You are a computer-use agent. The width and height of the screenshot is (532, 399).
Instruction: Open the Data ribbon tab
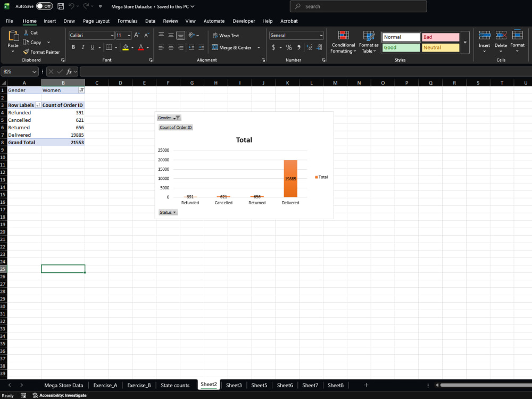151,21
